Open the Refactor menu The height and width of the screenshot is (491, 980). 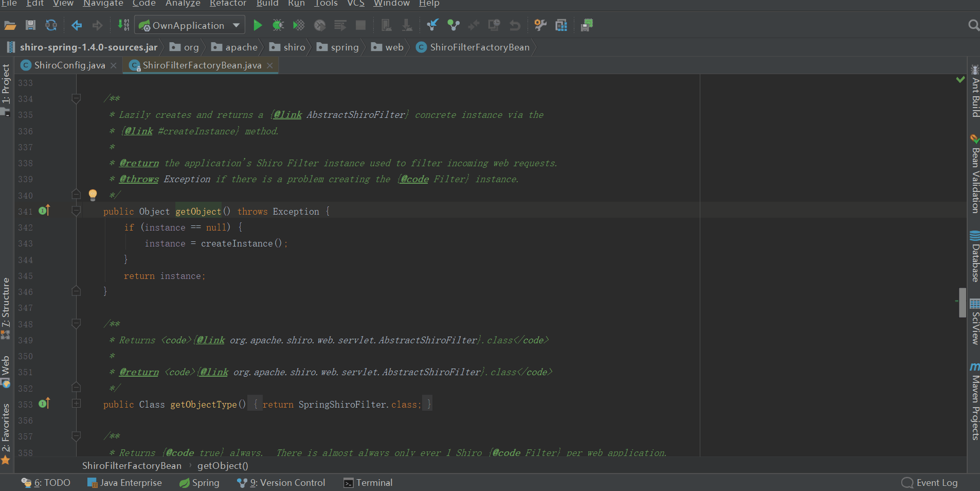[x=228, y=4]
